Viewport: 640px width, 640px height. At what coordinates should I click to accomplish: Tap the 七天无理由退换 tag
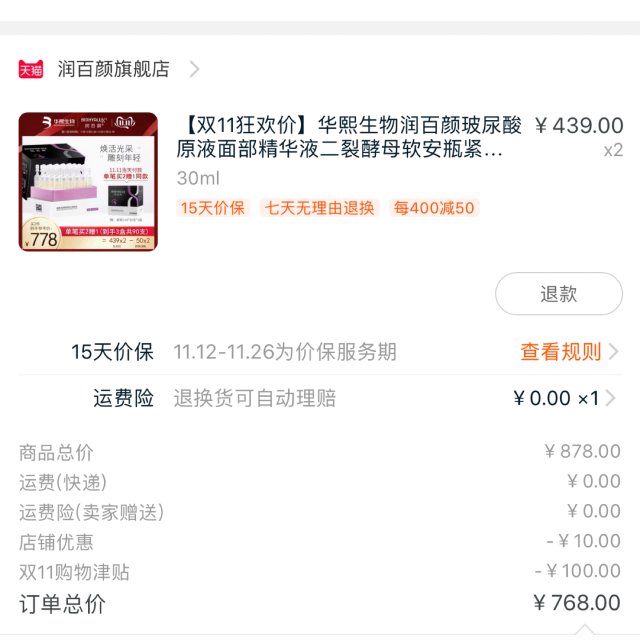[319, 208]
